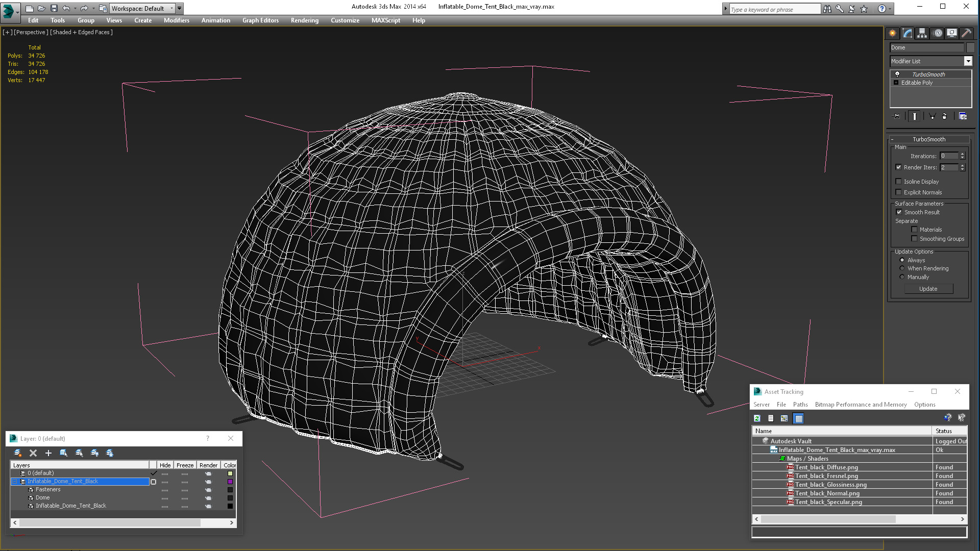The width and height of the screenshot is (980, 551).
Task: Hide/unhide all layers icon
Action: coord(94,453)
